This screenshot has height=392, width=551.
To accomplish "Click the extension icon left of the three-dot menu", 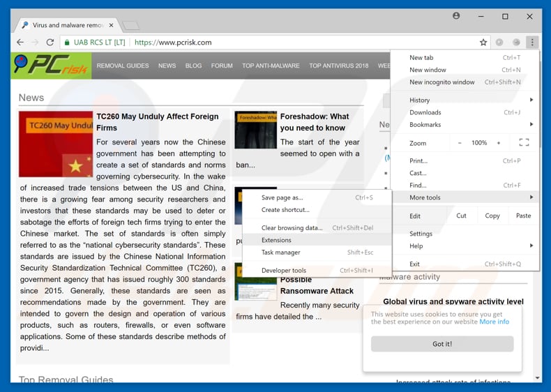I will [x=516, y=42].
